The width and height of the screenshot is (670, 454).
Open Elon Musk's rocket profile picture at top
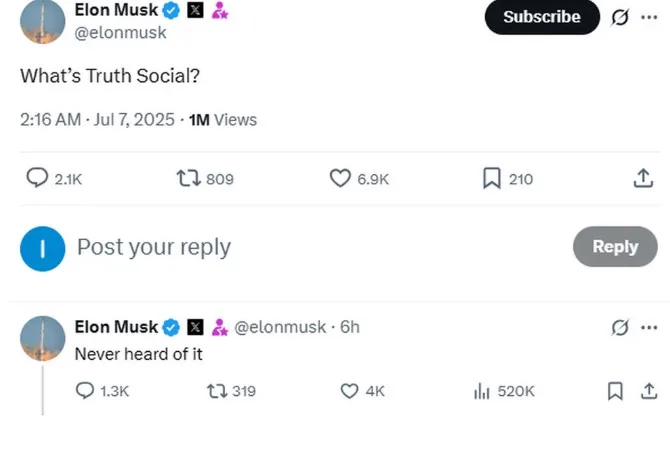(42, 21)
